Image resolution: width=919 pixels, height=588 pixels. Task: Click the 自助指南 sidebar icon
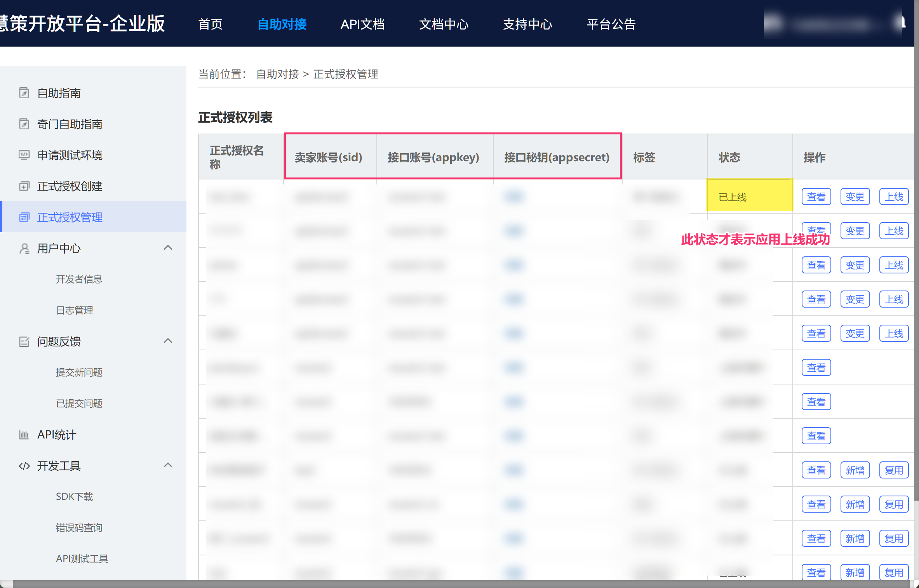(x=24, y=93)
